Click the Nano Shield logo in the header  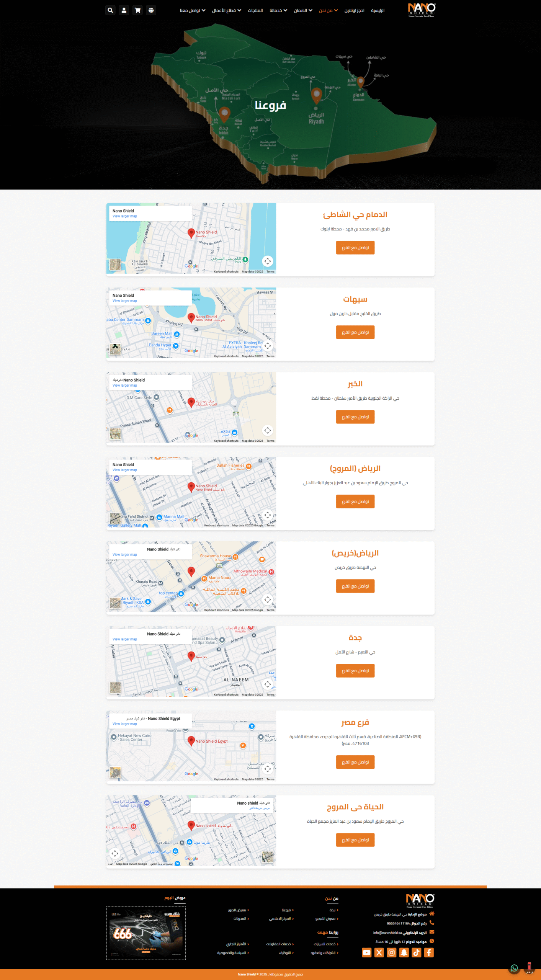click(421, 10)
